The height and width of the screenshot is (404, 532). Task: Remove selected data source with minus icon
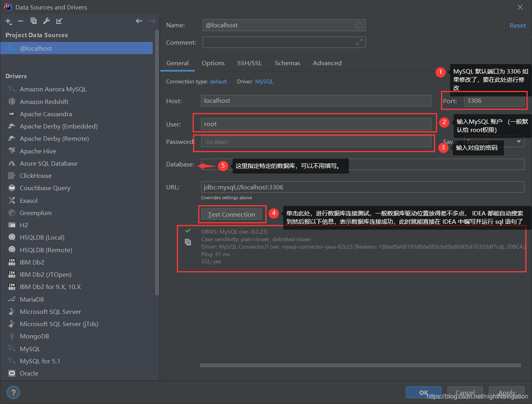point(21,21)
